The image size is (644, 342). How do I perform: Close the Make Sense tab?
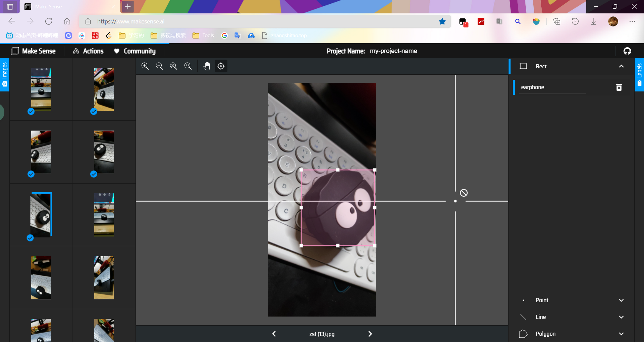tap(113, 7)
